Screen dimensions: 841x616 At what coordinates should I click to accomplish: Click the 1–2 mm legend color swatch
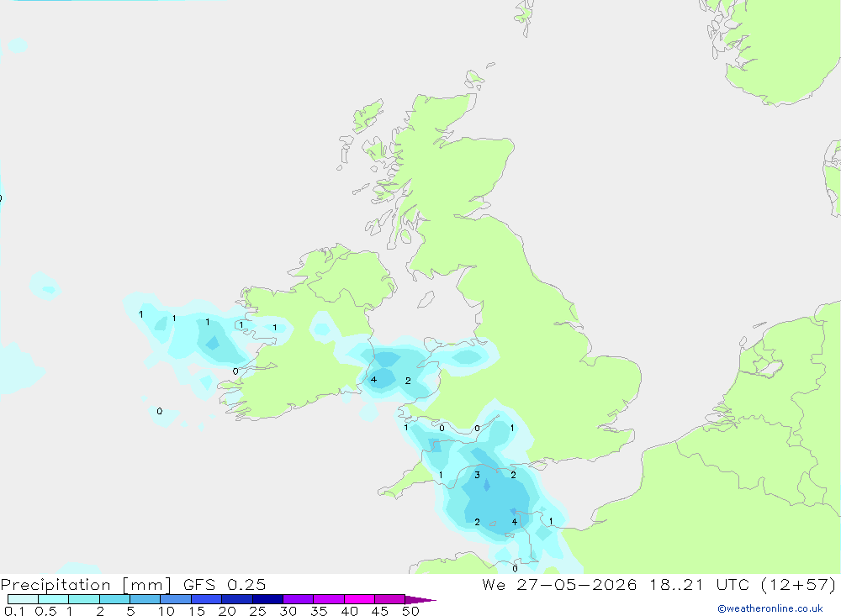click(84, 599)
